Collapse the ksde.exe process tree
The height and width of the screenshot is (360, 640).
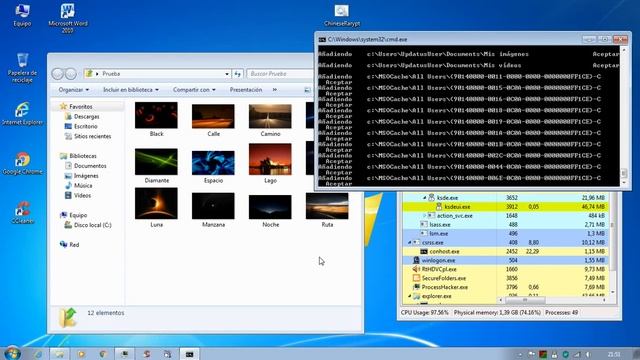tap(424, 198)
